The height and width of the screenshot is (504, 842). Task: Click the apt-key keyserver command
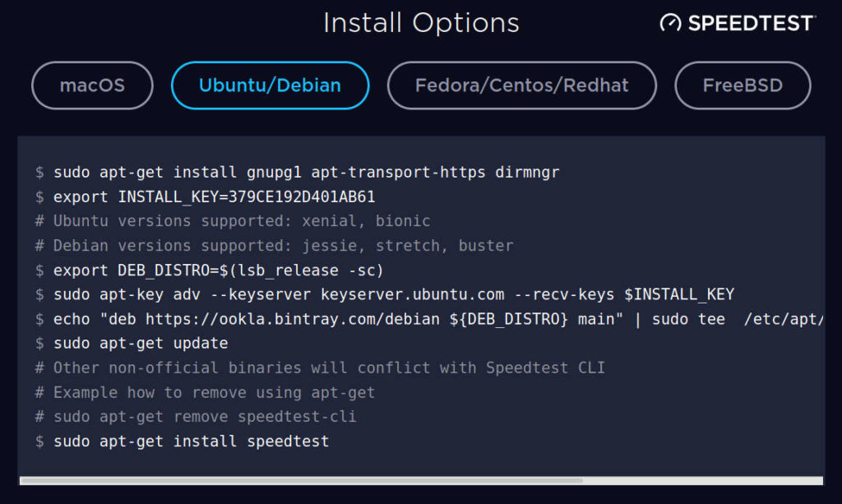(x=386, y=294)
